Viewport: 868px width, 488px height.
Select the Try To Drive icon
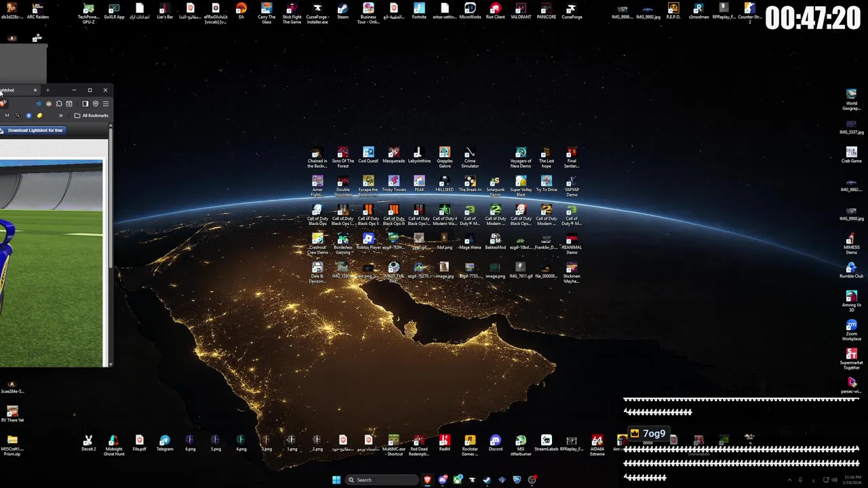pos(547,184)
